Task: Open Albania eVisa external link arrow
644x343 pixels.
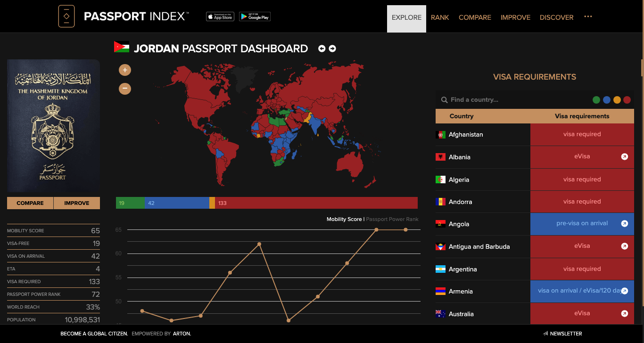Action: pos(625,157)
